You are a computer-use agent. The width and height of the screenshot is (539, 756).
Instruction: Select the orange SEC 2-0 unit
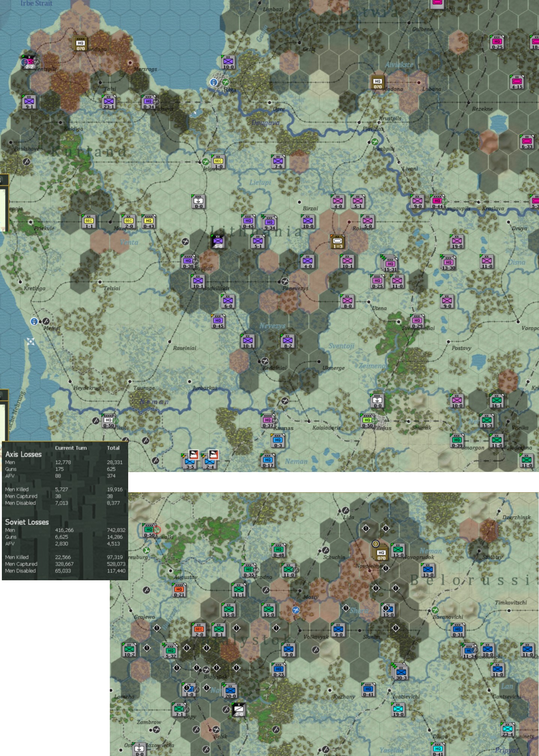pyautogui.click(x=199, y=630)
